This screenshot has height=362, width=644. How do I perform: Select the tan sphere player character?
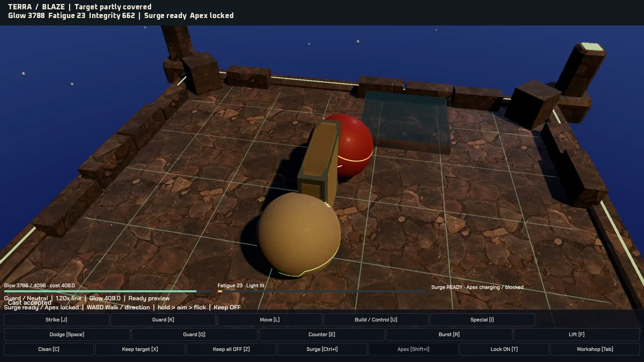pos(299,235)
